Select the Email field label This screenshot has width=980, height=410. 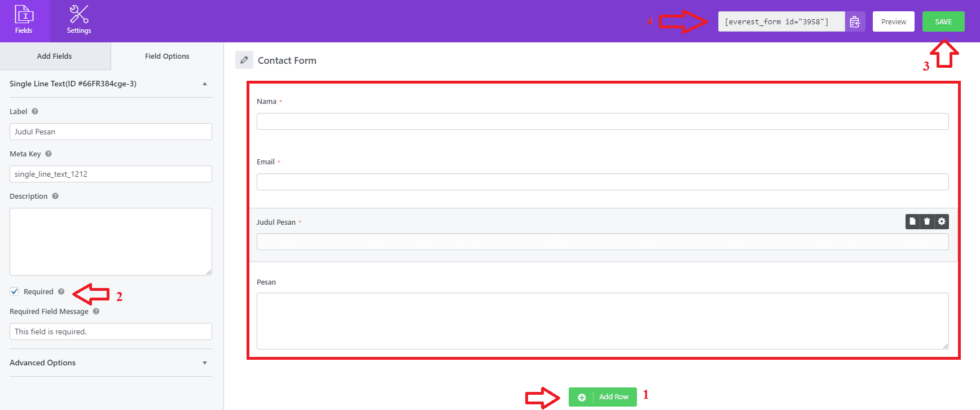(x=266, y=162)
